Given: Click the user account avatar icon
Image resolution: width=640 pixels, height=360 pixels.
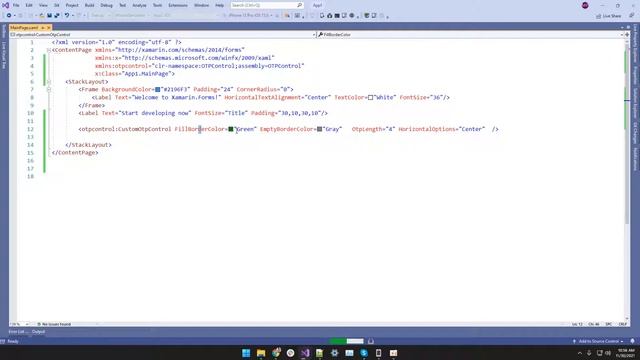Looking at the screenshot, I should [585, 5].
